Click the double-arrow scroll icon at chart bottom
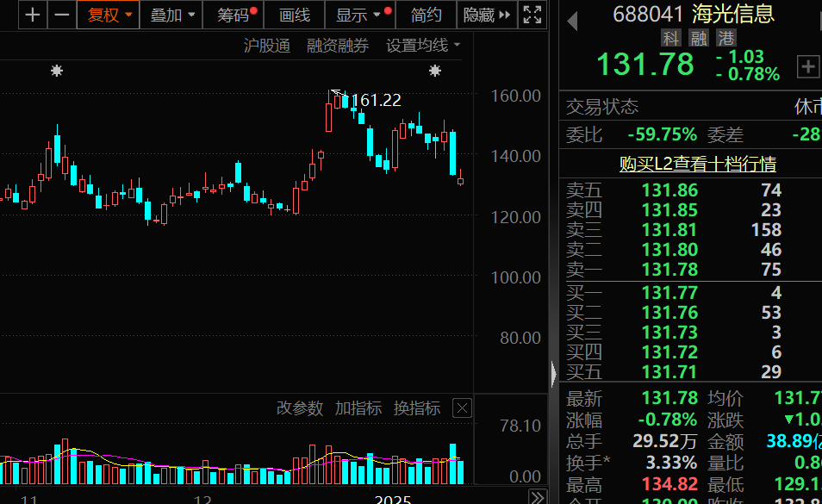Screen dimensions: 822x504 (x=537, y=497)
